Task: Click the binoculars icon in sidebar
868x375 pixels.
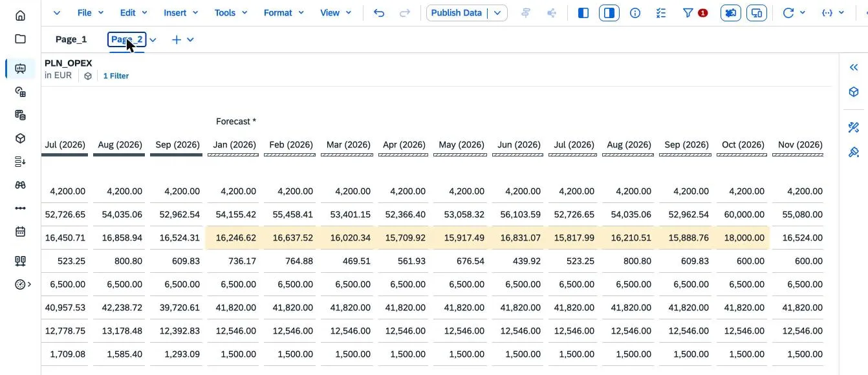Action: tap(20, 185)
